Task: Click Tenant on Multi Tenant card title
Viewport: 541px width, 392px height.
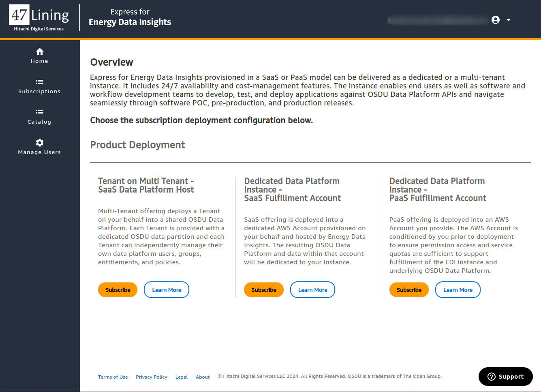Action: point(146,185)
